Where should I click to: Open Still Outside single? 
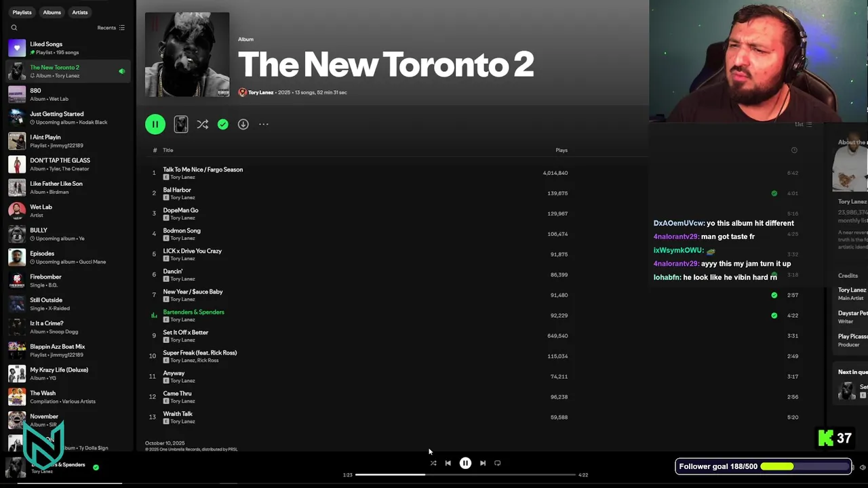pyautogui.click(x=68, y=304)
